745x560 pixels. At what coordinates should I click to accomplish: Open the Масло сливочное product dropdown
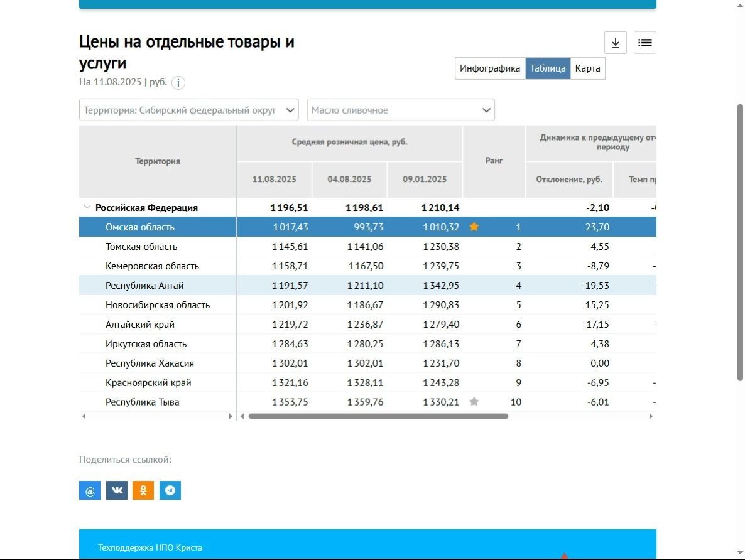401,110
